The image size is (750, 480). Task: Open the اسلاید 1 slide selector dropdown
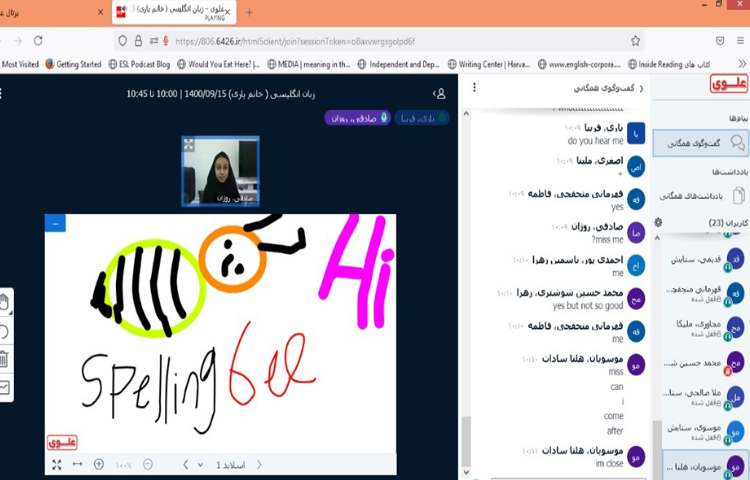point(222,465)
